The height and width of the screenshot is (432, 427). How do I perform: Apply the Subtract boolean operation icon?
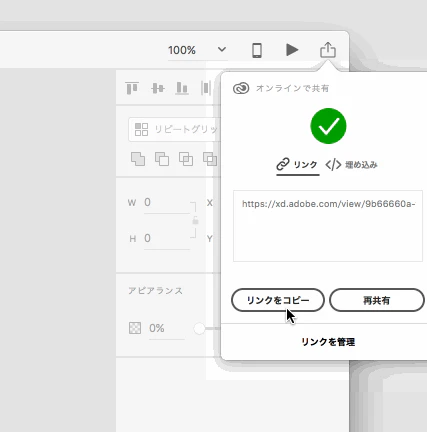162,159
